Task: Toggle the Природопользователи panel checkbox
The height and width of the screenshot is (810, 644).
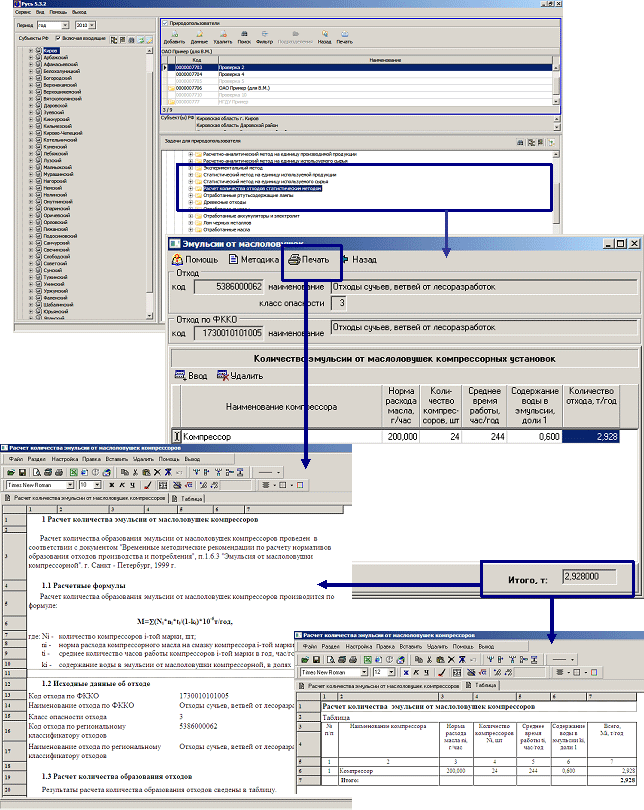Action: tap(166, 20)
